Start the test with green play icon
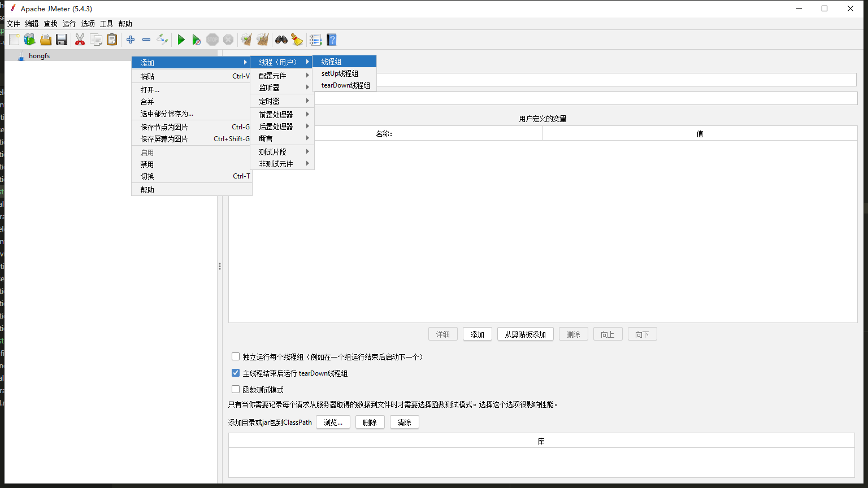This screenshot has width=868, height=488. [181, 40]
